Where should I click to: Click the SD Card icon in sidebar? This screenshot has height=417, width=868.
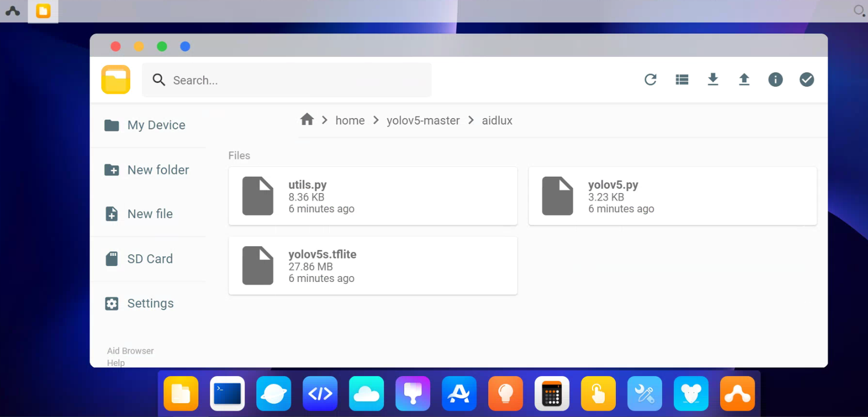pos(112,259)
